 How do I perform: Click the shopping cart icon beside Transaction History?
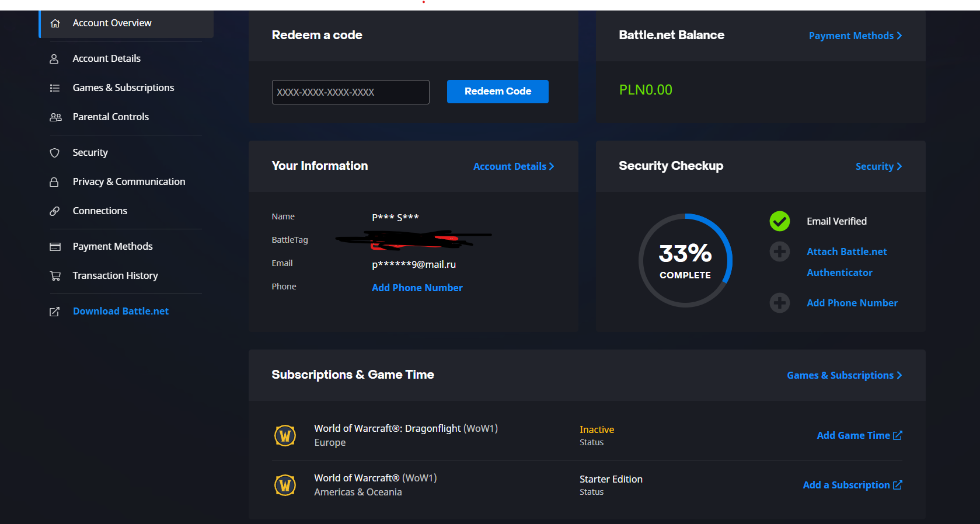(55, 276)
